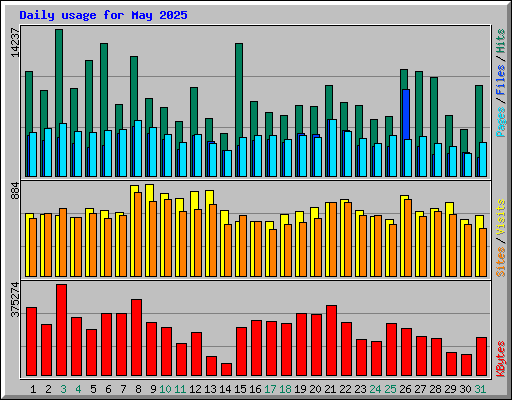The width and height of the screenshot is (512, 400).
Task: Click the Visits legend label
Action: [501, 218]
